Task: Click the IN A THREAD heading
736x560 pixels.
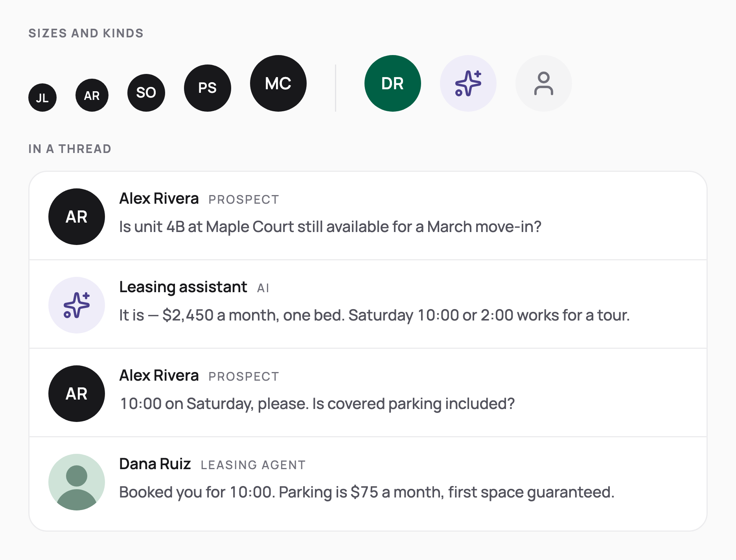Action: point(70,149)
